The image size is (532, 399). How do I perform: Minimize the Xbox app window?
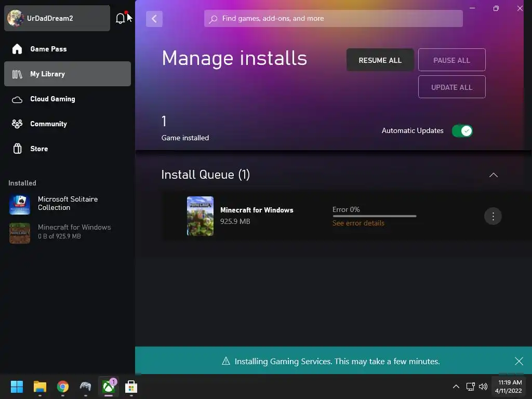tap(472, 8)
